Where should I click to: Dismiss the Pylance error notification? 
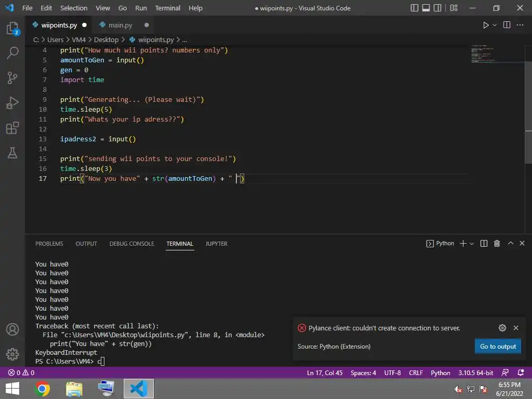tap(516, 328)
